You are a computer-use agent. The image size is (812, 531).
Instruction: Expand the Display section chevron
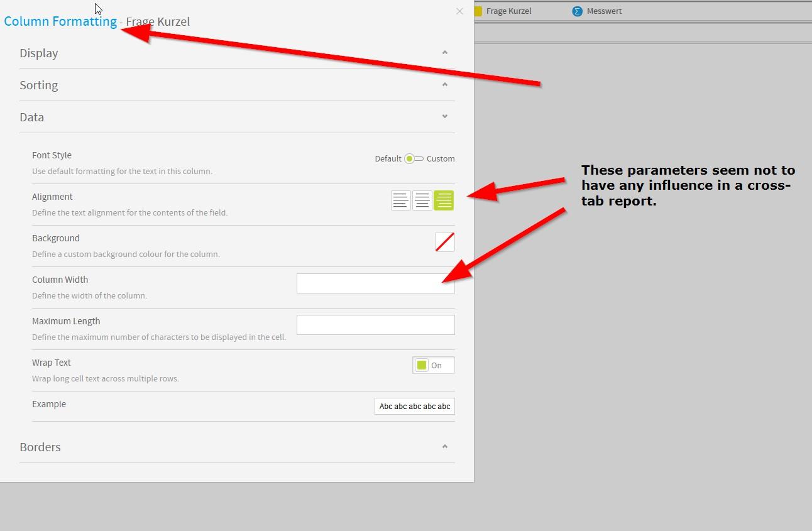point(445,53)
